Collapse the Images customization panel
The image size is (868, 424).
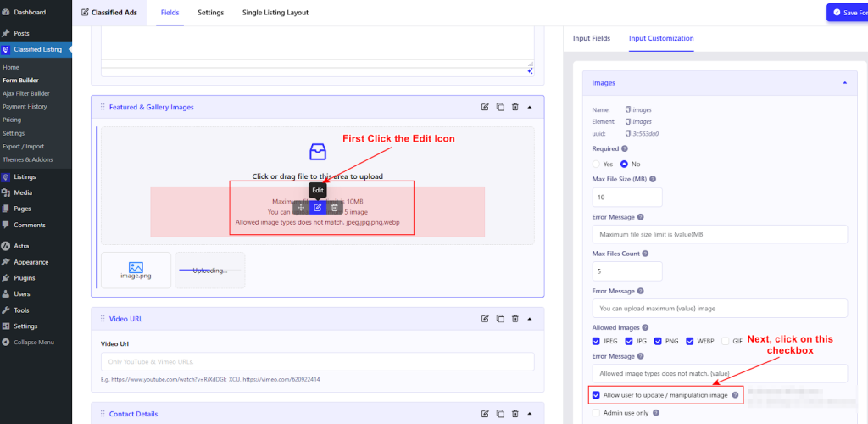pyautogui.click(x=845, y=83)
